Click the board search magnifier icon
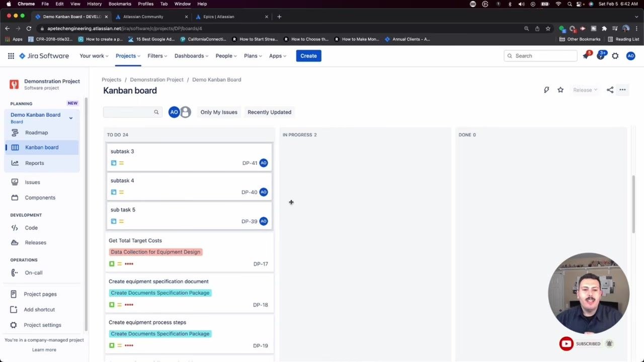This screenshot has width=644, height=362. pyautogui.click(x=156, y=112)
